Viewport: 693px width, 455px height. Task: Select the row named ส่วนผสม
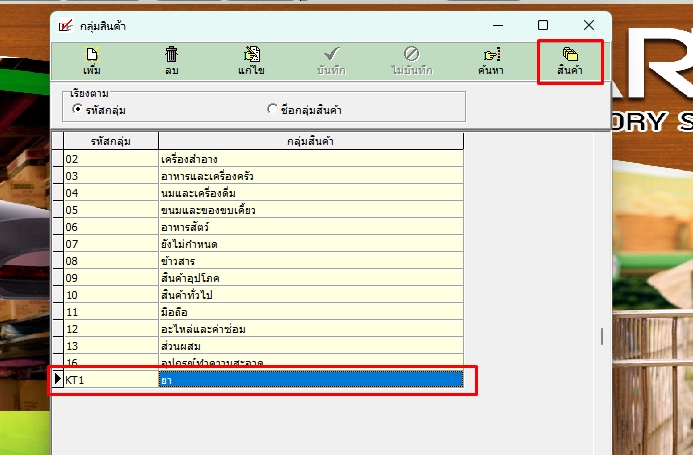(x=258, y=346)
